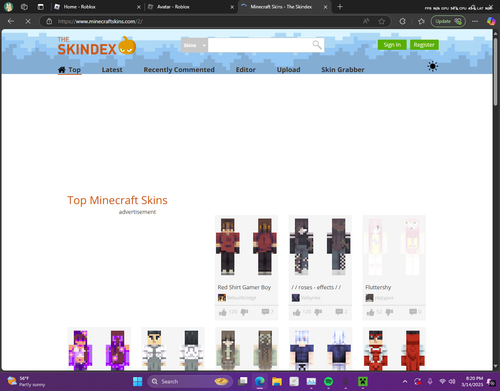Switch to the Avatar - Roblox tab
Viewport: 500px width, 391px height.
pos(190,7)
